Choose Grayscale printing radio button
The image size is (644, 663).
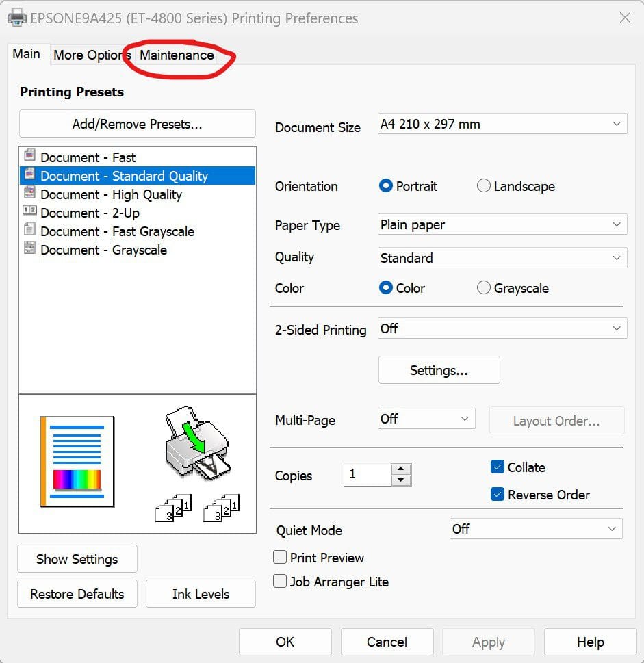click(484, 287)
